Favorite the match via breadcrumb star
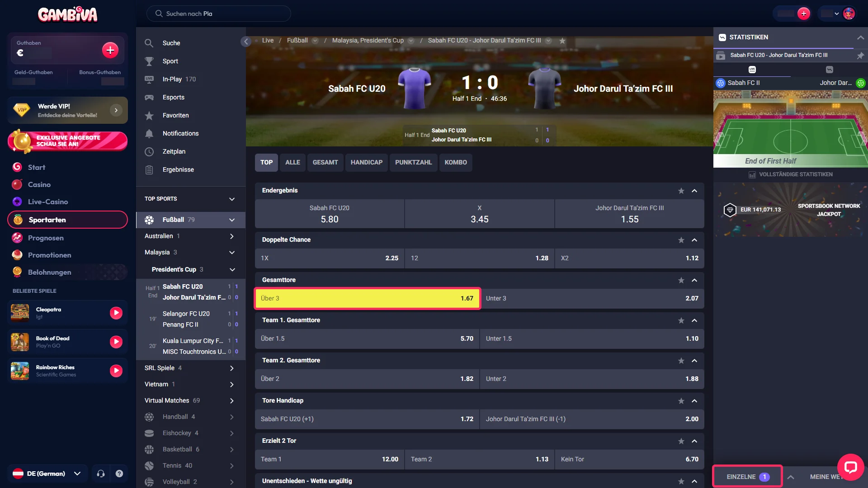The height and width of the screenshot is (488, 868). tap(562, 41)
